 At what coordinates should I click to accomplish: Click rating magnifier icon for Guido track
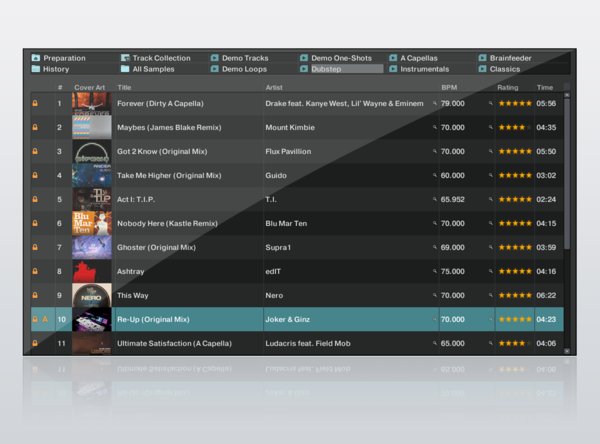click(491, 175)
